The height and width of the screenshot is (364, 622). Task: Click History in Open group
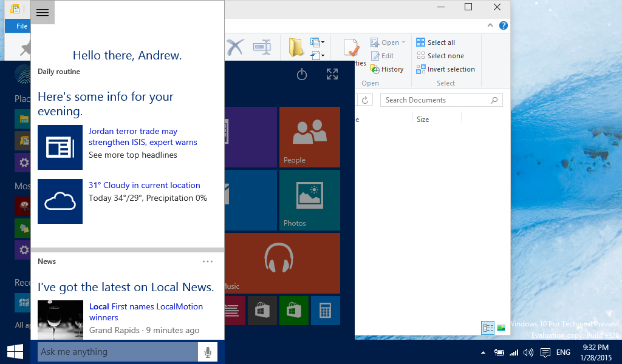pyautogui.click(x=387, y=69)
